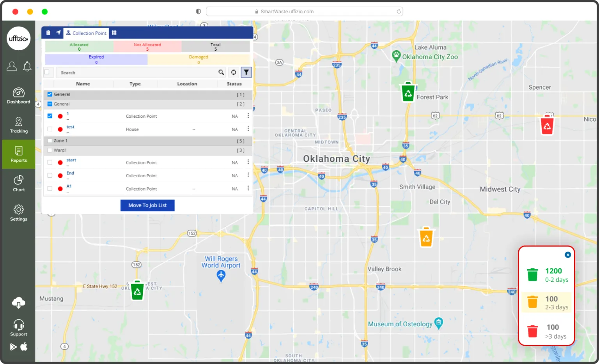
Task: Open the Tracking section
Action: [19, 125]
